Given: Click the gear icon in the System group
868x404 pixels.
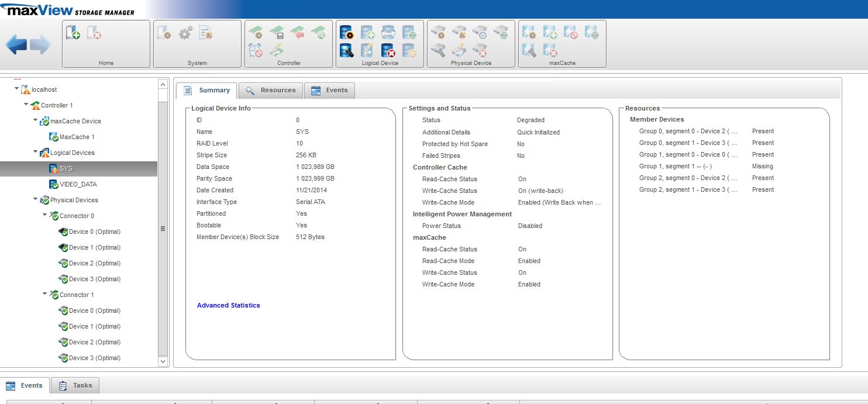Looking at the screenshot, I should pos(185,33).
